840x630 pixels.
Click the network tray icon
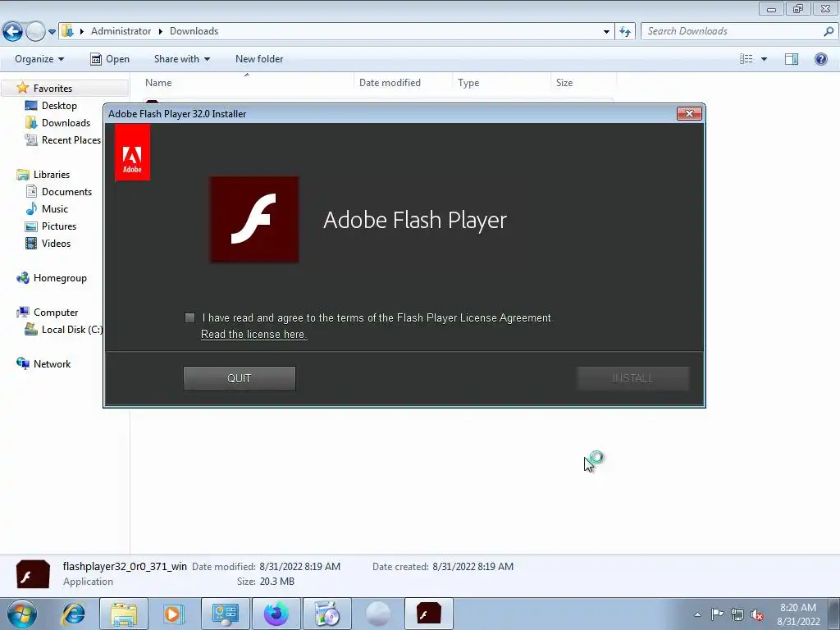(x=737, y=614)
